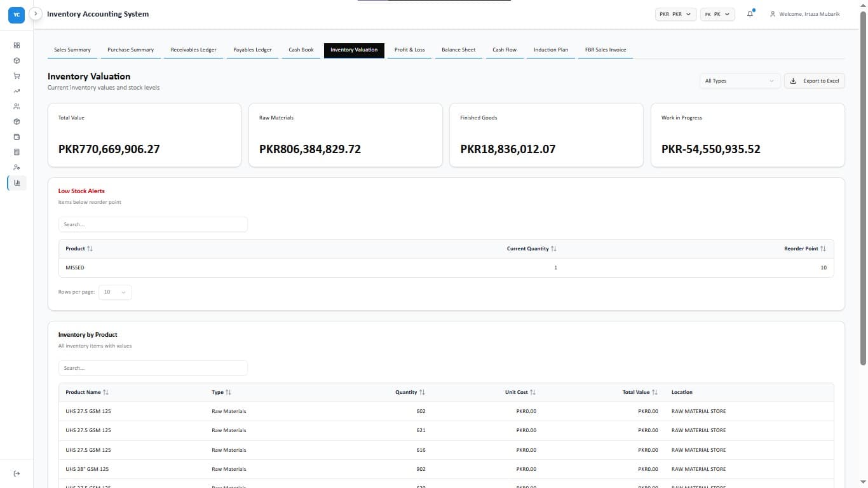Open the All Types filter dropdown
This screenshot has width=868, height=488.
740,81
